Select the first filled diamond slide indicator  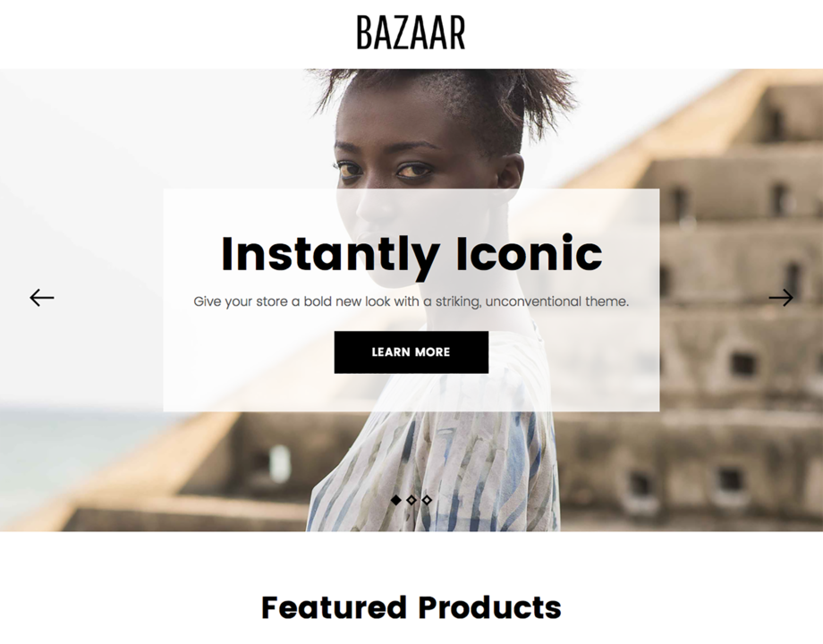[x=396, y=500]
